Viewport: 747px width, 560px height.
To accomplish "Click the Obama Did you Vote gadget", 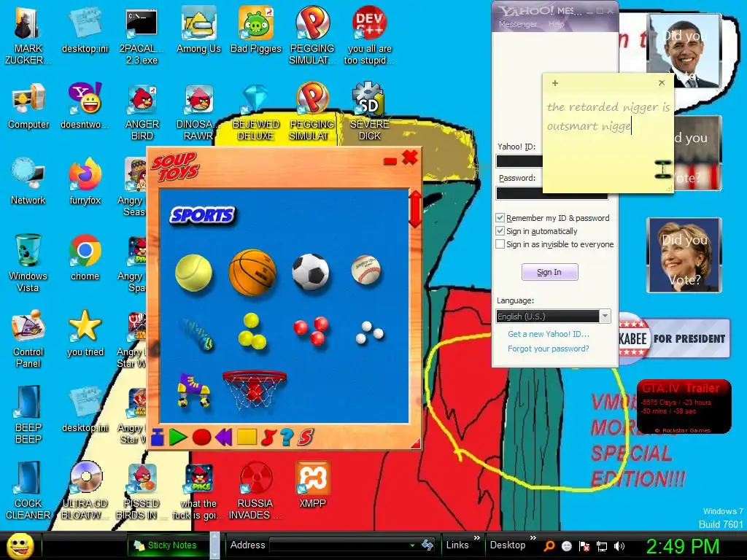I will pyautogui.click(x=684, y=51).
